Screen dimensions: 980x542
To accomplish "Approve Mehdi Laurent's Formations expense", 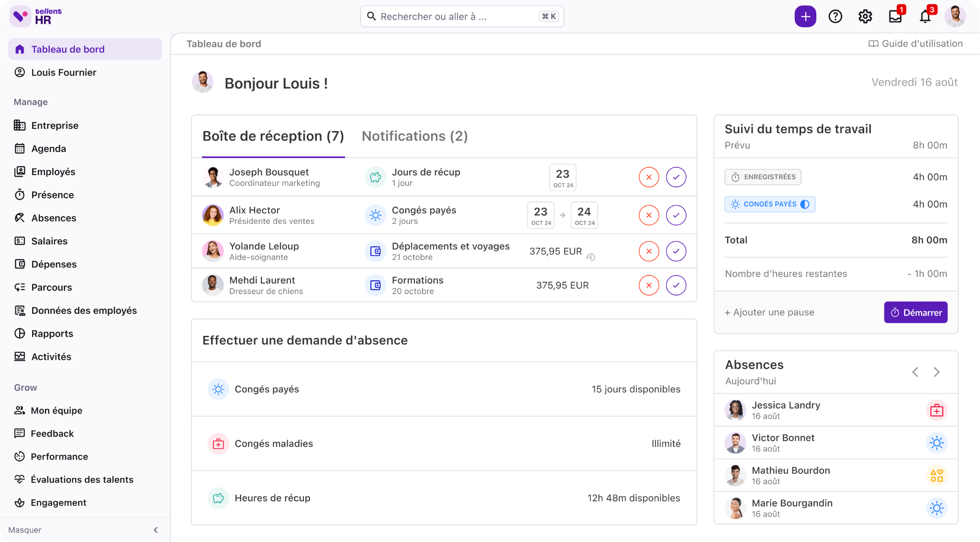I will pyautogui.click(x=676, y=285).
